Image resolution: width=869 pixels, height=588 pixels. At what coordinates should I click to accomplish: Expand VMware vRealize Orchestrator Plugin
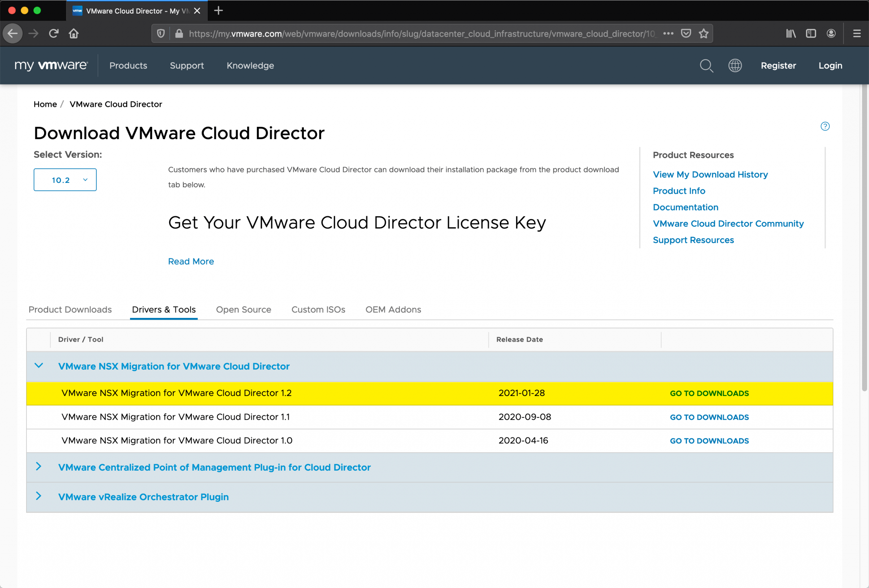[39, 496]
